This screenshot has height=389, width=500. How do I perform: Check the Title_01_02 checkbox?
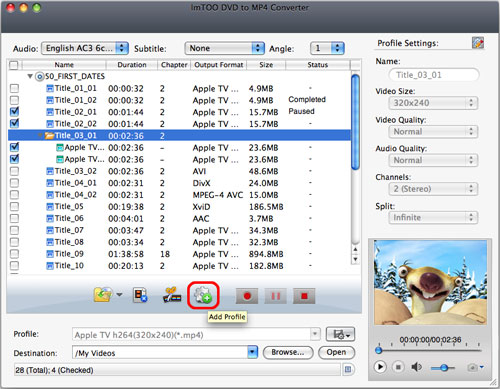click(x=14, y=100)
